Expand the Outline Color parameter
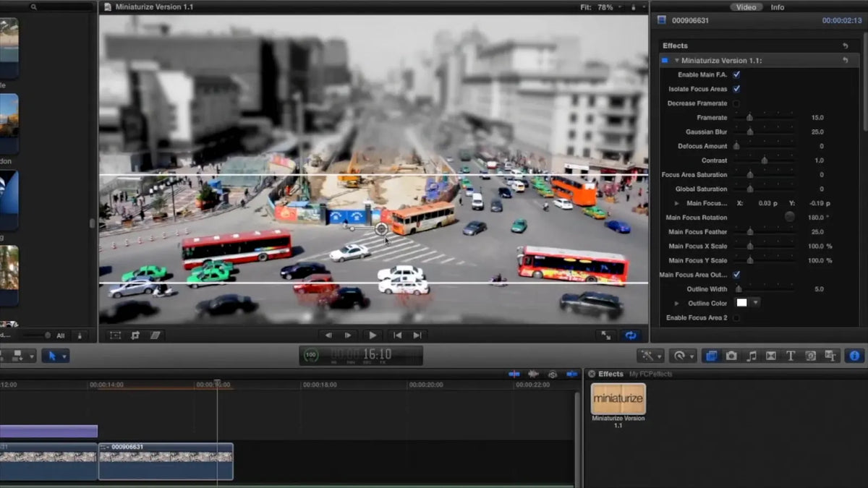 pyautogui.click(x=677, y=304)
